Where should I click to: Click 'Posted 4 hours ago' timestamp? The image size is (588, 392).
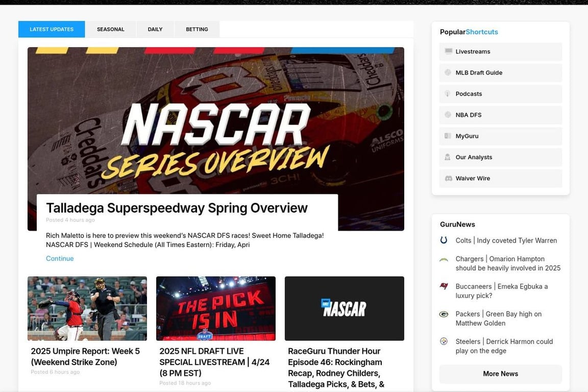(70, 220)
